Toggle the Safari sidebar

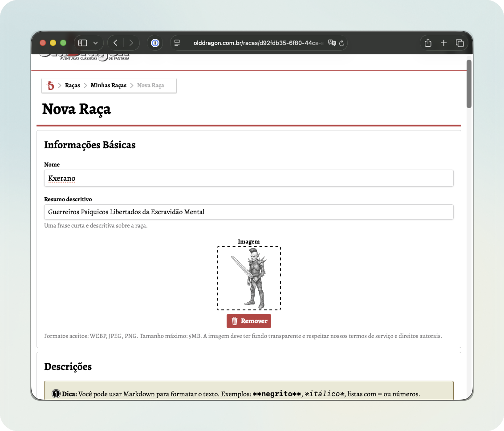(82, 43)
